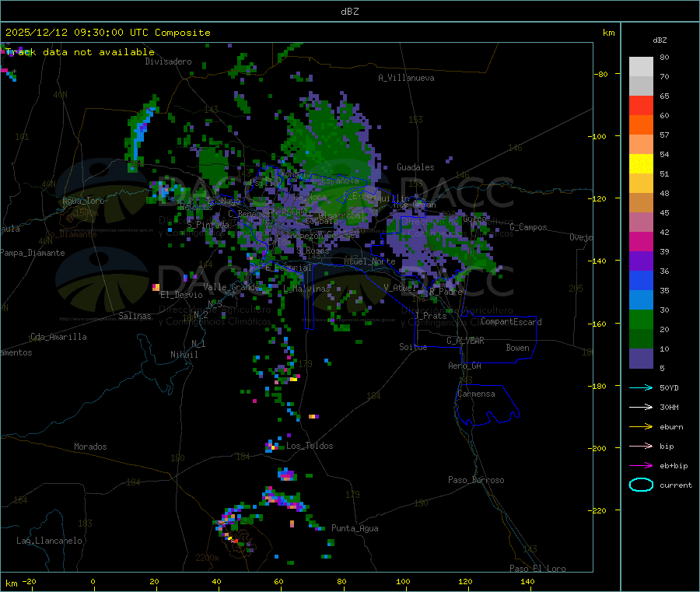The height and width of the screenshot is (592, 700).
Task: Click the orange 60 dBZ legend swatch
Action: pos(641,125)
